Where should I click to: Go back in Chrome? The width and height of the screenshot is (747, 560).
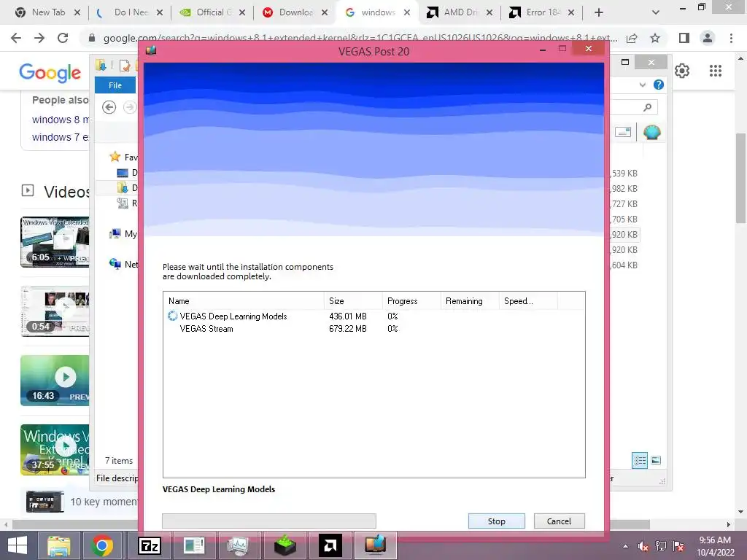tap(16, 38)
